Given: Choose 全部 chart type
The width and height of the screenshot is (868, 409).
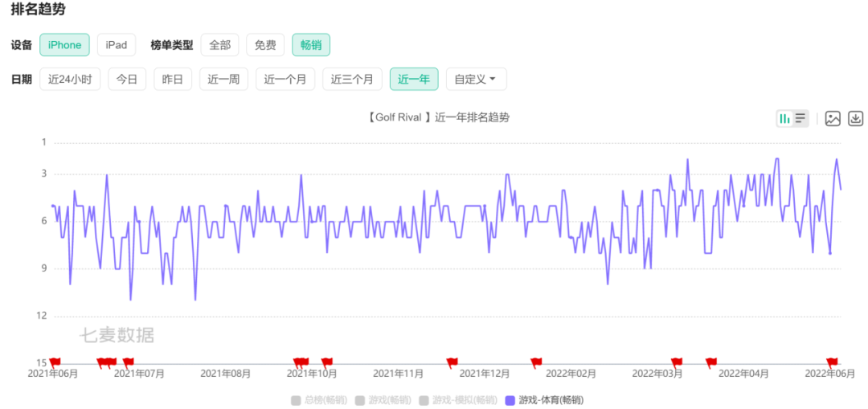Looking at the screenshot, I should (x=219, y=45).
